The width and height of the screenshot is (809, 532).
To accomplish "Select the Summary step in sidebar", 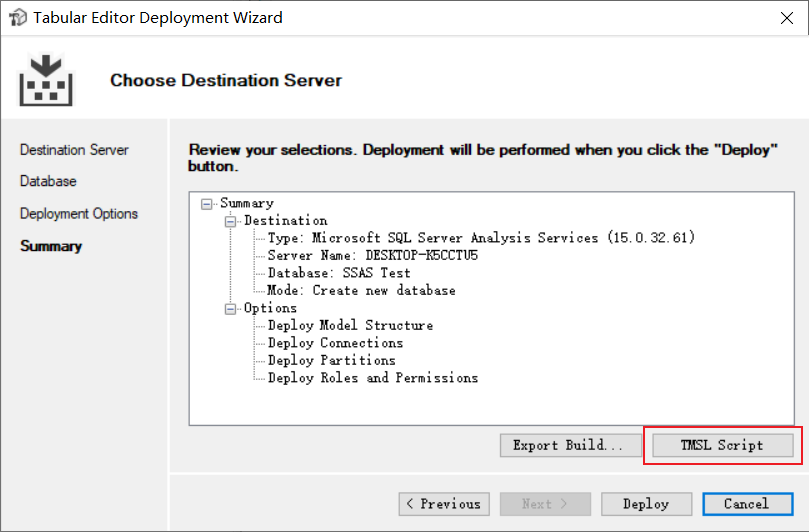I will 51,246.
